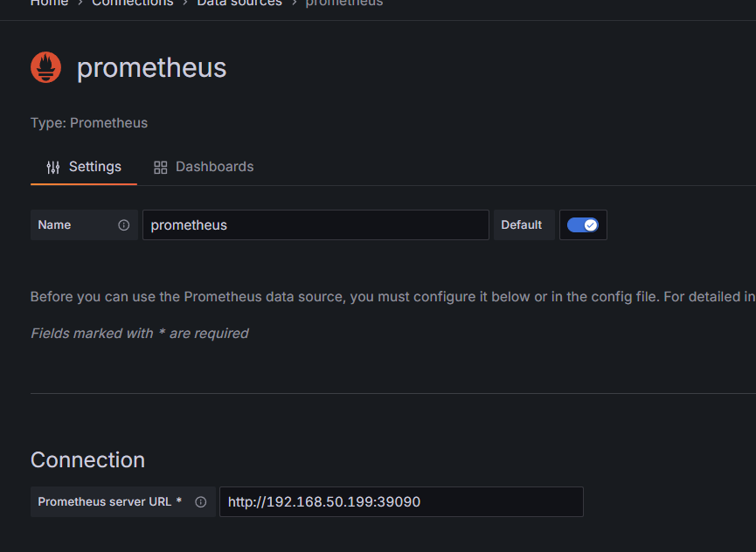Click the Connection section heading
This screenshot has height=552, width=756.
point(87,460)
